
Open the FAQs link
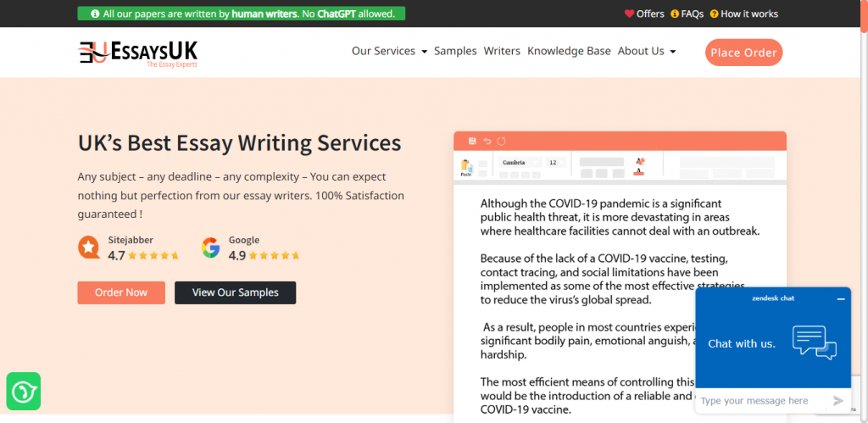click(x=693, y=14)
